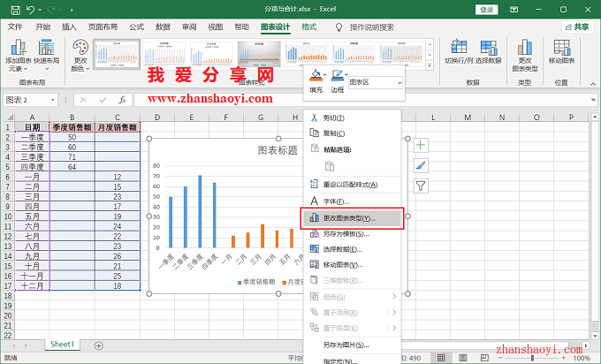Open the File tab
The width and height of the screenshot is (601, 364).
click(15, 27)
